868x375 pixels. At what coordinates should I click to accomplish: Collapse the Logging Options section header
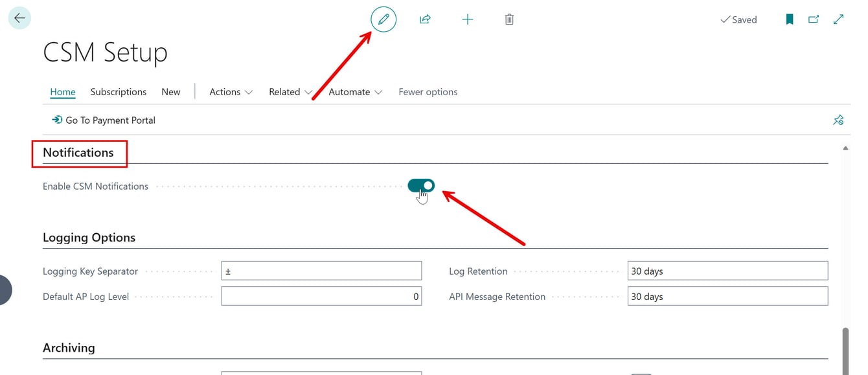(x=89, y=237)
